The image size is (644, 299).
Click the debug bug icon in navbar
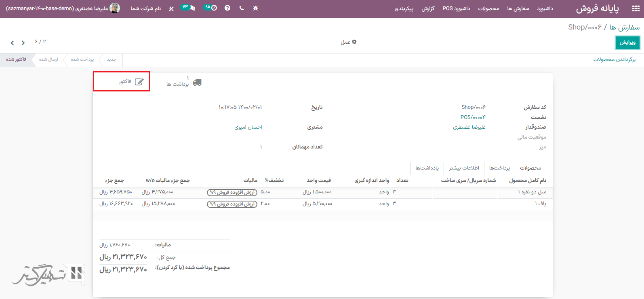tap(255, 8)
